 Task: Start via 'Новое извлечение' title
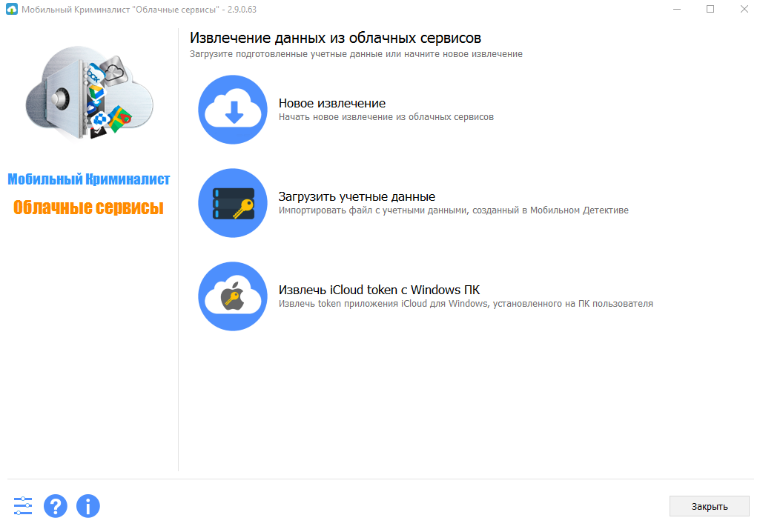click(332, 103)
